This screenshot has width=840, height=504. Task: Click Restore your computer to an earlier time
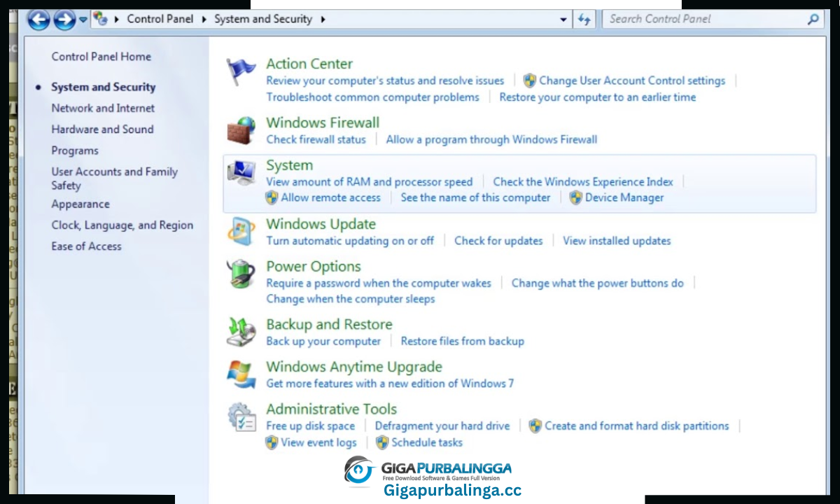coord(597,97)
